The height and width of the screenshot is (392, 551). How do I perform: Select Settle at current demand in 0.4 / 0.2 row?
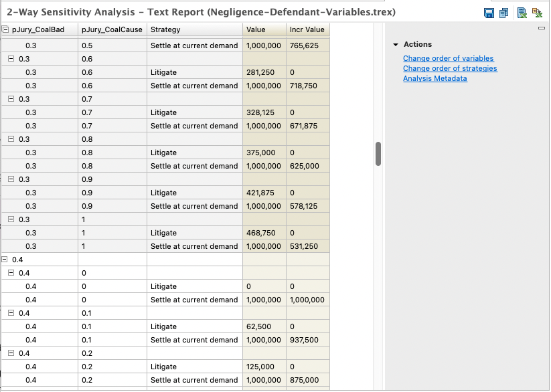pos(195,380)
